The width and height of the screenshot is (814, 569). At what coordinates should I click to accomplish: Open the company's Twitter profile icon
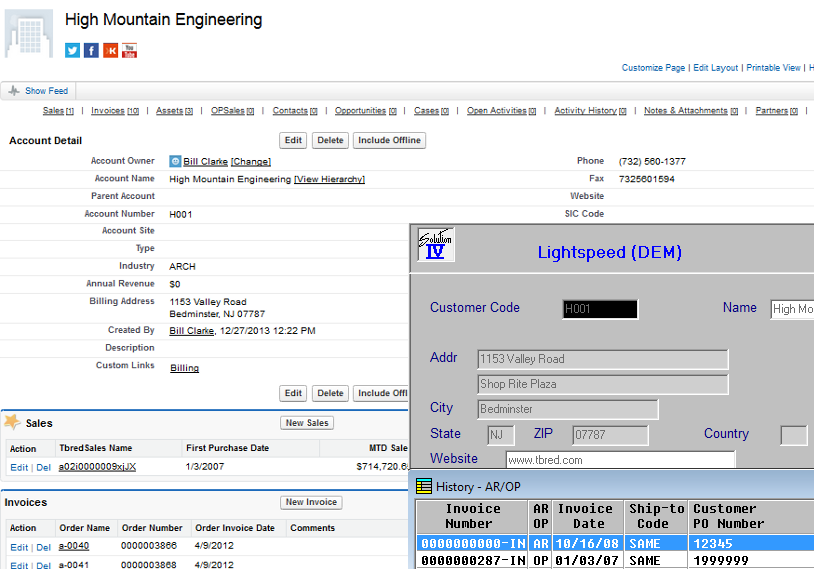pos(73,50)
